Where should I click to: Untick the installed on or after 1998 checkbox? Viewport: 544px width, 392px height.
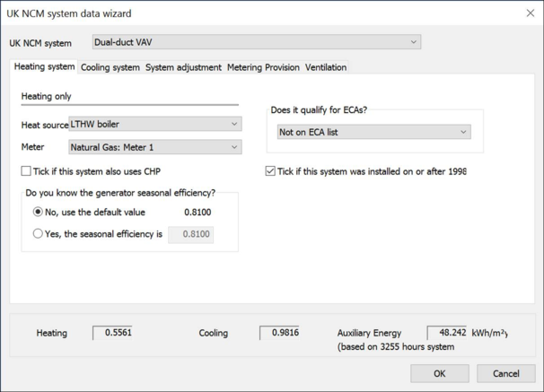pyautogui.click(x=271, y=171)
